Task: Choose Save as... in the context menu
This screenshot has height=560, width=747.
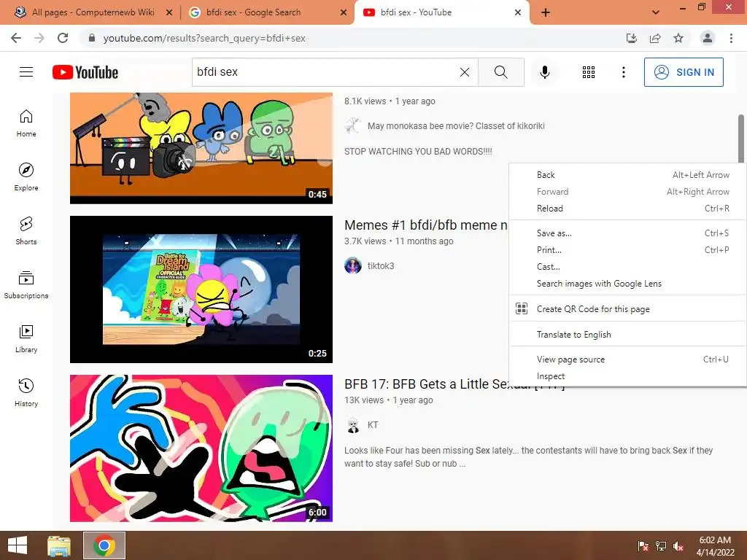Action: point(627,233)
